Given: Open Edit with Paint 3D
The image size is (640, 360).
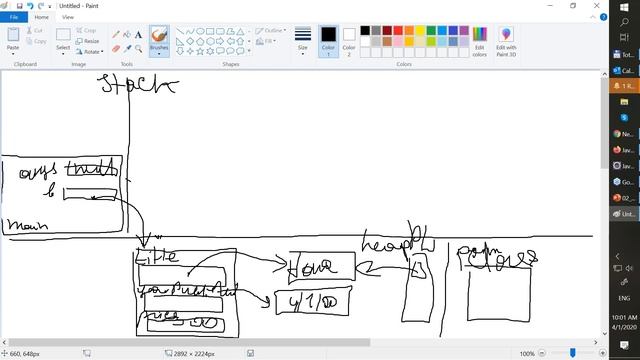Looking at the screenshot, I should [x=506, y=42].
